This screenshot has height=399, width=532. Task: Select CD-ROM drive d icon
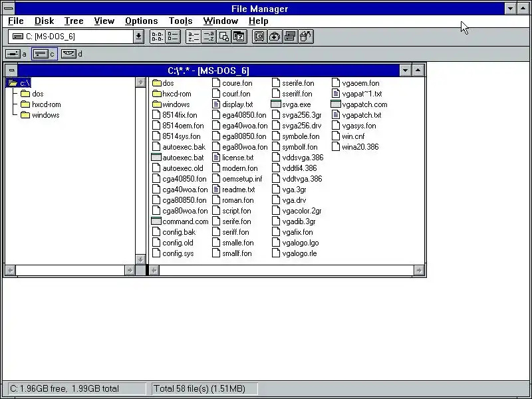(x=68, y=54)
